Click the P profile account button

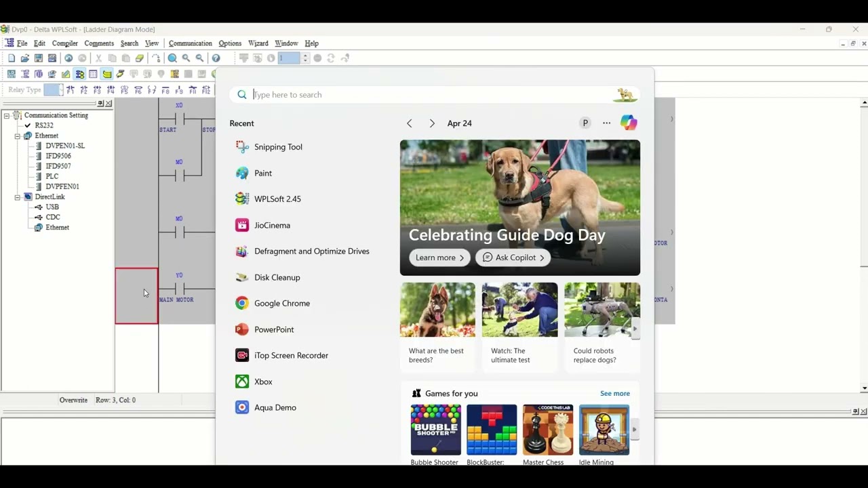coord(585,123)
